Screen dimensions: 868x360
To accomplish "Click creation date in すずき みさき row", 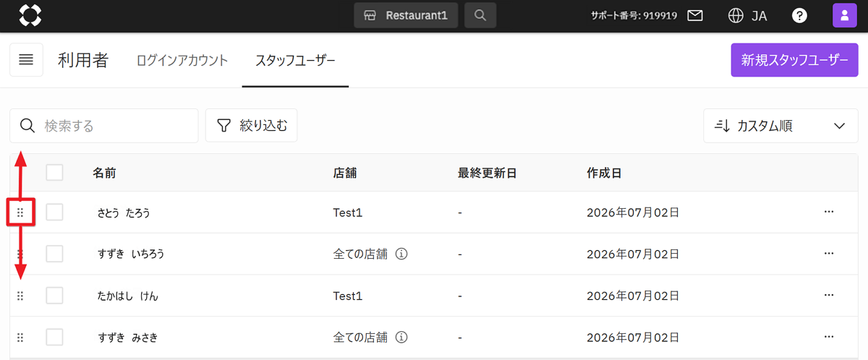I will [633, 337].
